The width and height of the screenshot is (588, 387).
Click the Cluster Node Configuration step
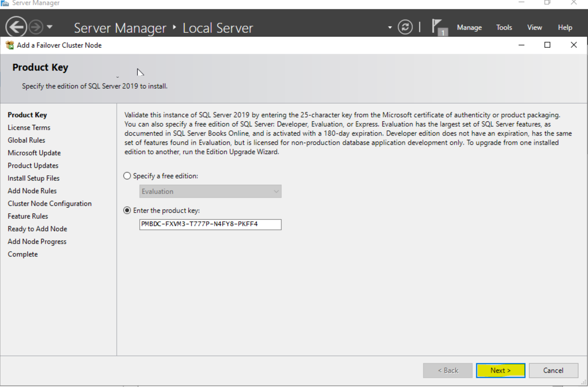tap(50, 204)
